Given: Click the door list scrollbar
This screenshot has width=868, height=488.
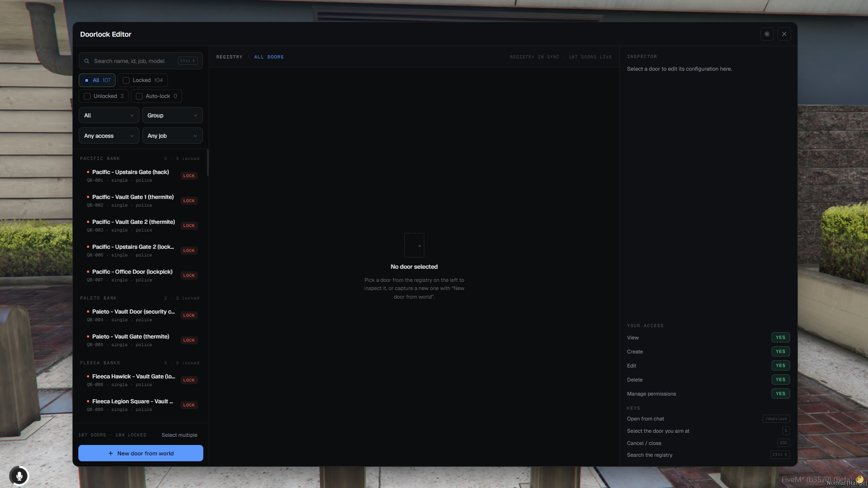Looking at the screenshot, I should tap(207, 162).
